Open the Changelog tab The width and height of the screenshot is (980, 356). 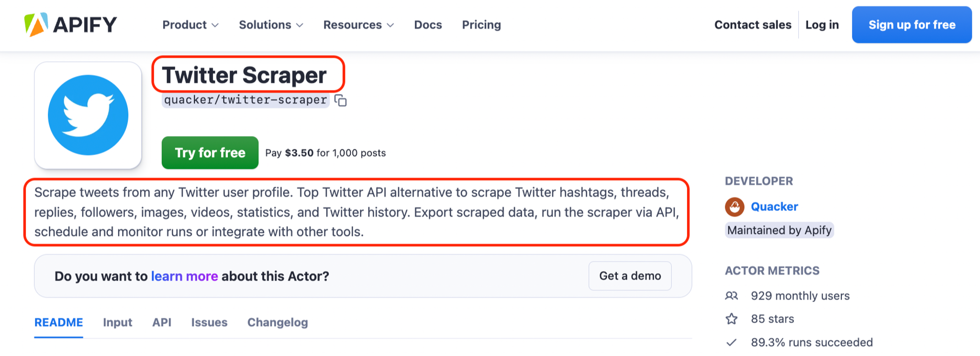[277, 322]
